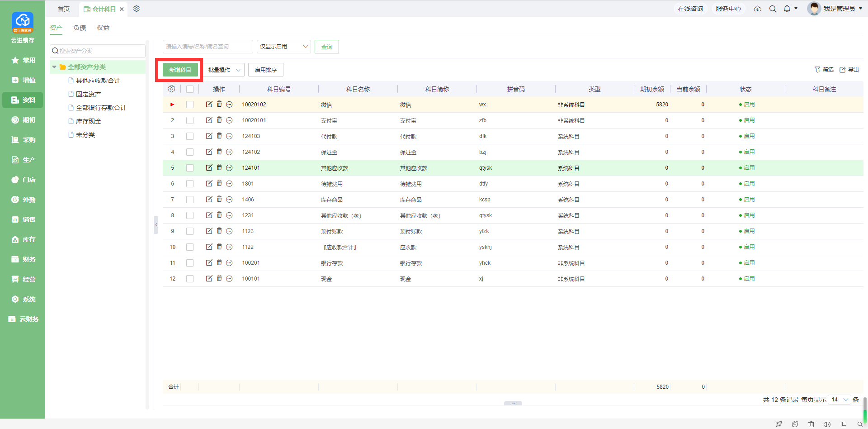Click the edit icon for 保证金 row
The height and width of the screenshot is (429, 868).
pyautogui.click(x=209, y=152)
